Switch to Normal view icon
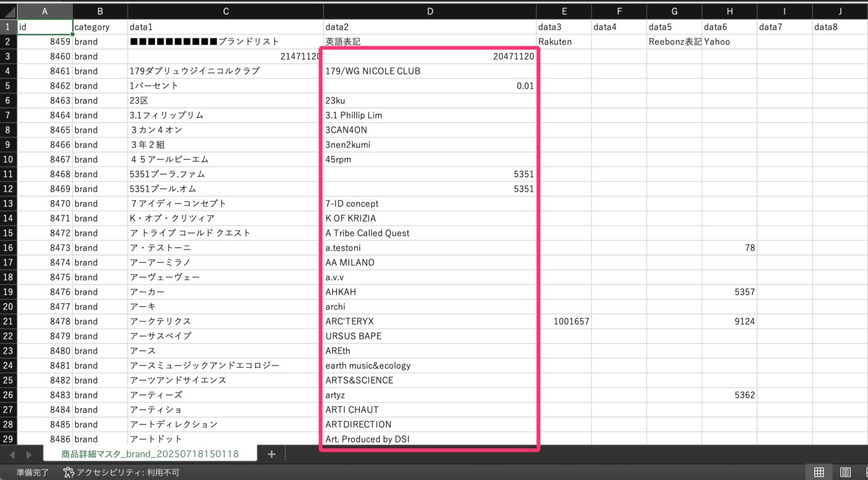 (x=819, y=472)
